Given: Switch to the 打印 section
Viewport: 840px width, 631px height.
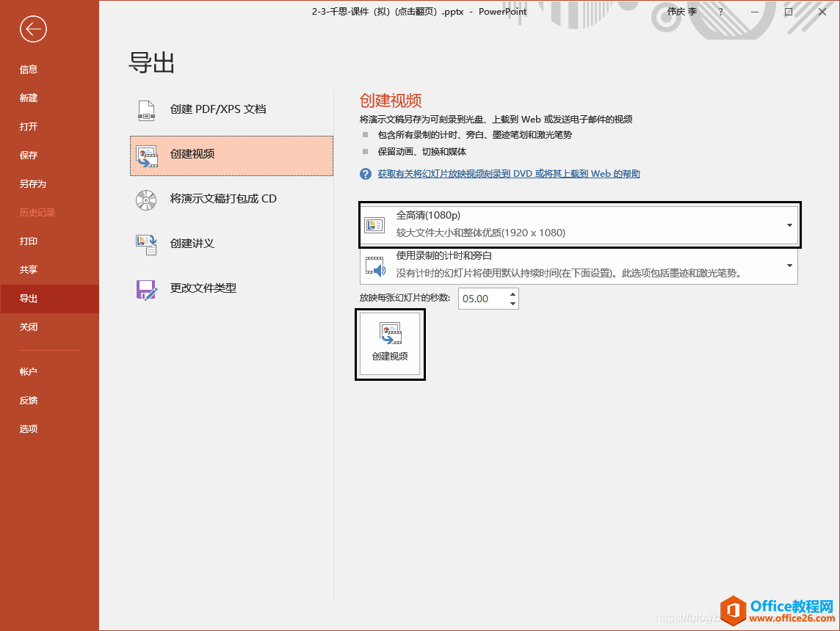Looking at the screenshot, I should pyautogui.click(x=29, y=241).
